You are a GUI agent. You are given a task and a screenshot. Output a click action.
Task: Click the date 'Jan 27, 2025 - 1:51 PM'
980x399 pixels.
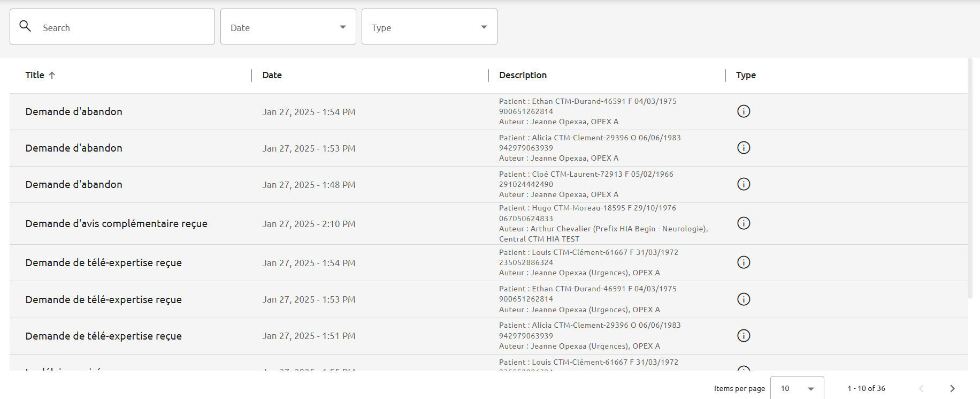309,336
